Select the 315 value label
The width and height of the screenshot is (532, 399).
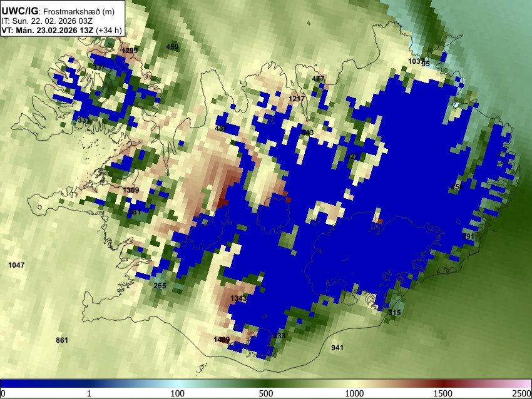(394, 313)
